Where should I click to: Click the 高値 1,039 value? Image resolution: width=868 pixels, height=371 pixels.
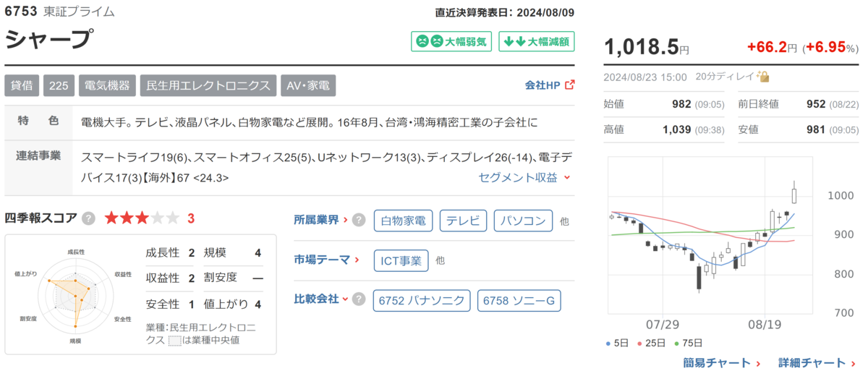click(677, 129)
